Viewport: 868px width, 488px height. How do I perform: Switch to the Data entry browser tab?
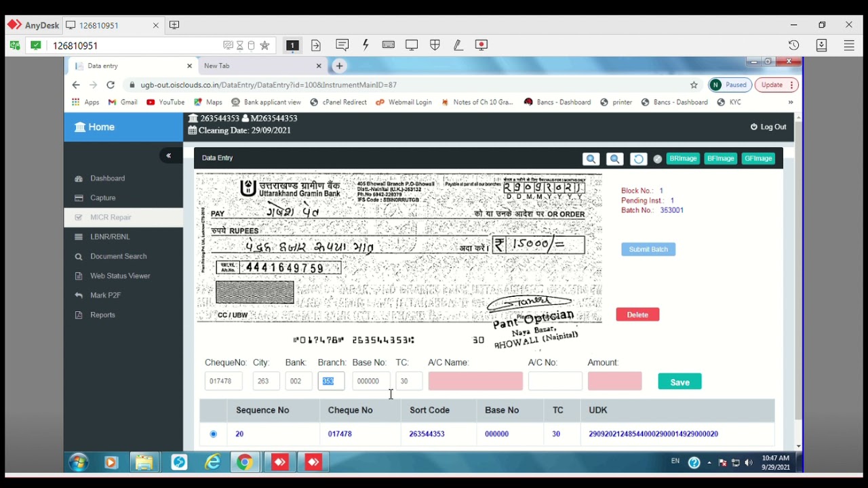pos(133,66)
